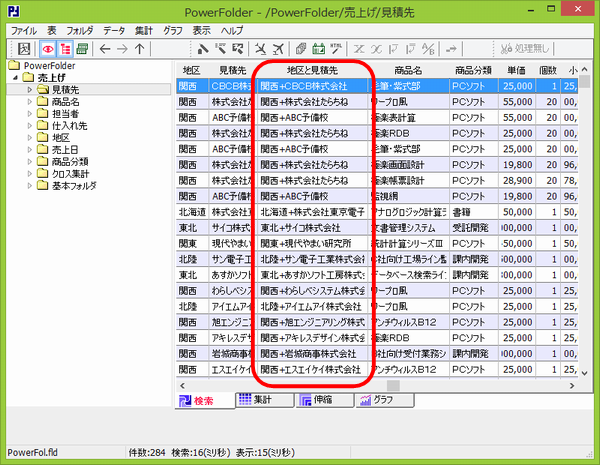
Task: Expand the 基本フォルダ folder node
Action: [29, 186]
